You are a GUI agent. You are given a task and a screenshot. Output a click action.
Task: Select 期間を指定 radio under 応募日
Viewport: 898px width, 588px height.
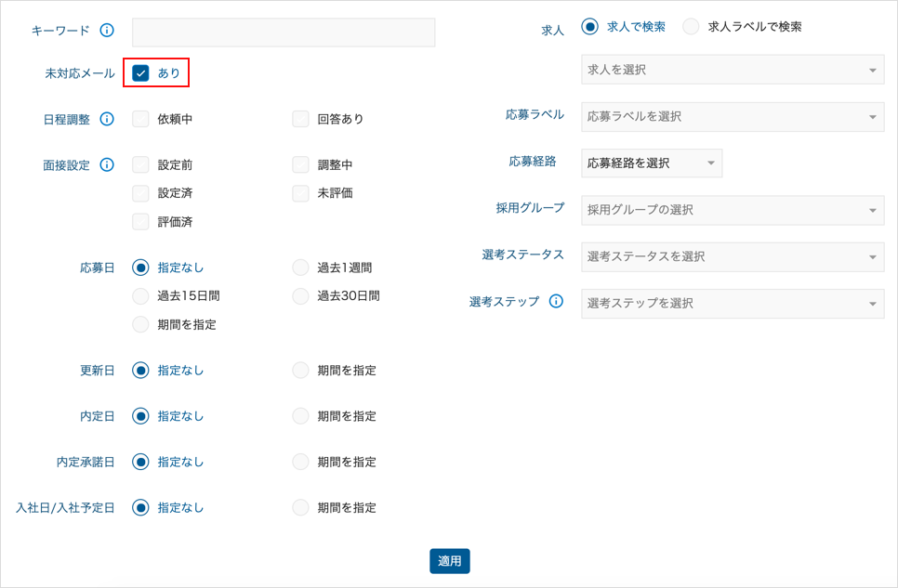click(x=140, y=324)
